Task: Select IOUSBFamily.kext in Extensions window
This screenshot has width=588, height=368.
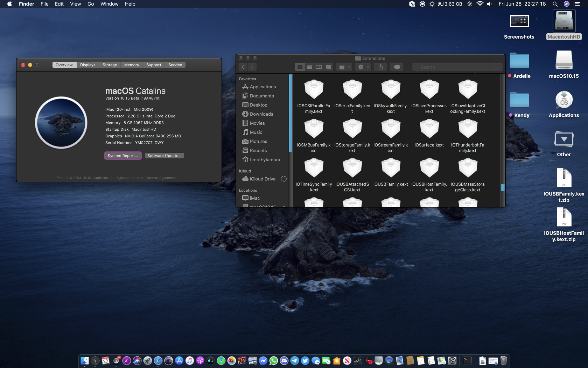Action: (391, 172)
